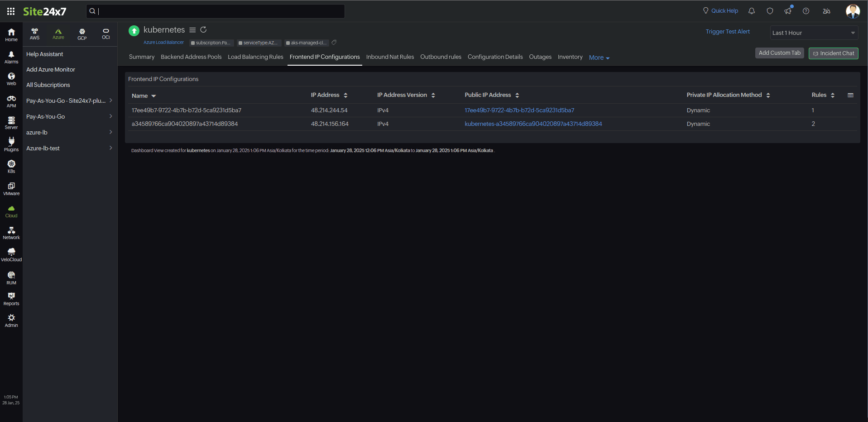Open the announcements megaphone icon

[788, 10]
